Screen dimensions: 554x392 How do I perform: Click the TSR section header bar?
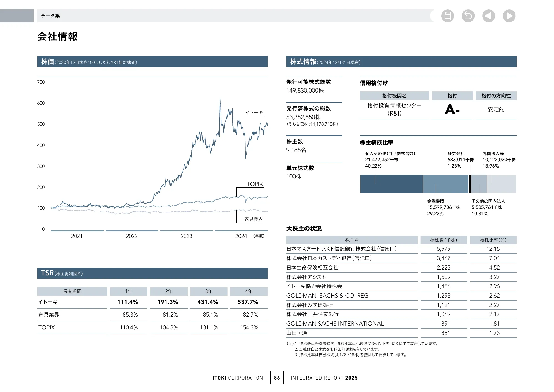coord(152,273)
